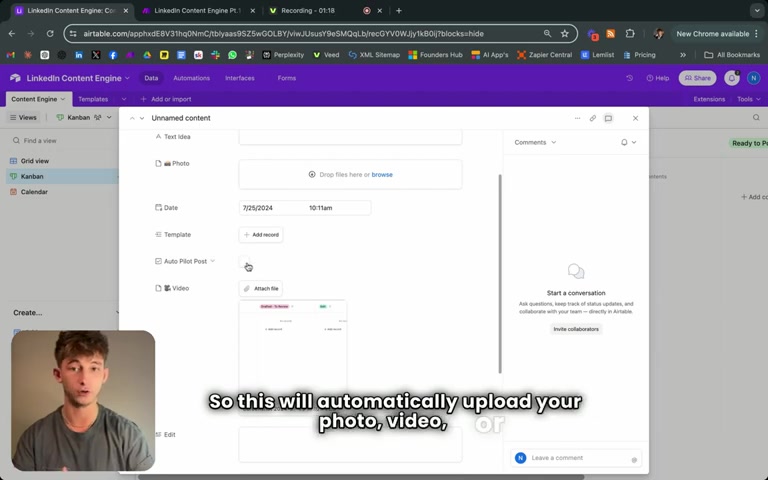Image resolution: width=768 pixels, height=480 pixels.
Task: Copy record link icon
Action: (x=593, y=119)
